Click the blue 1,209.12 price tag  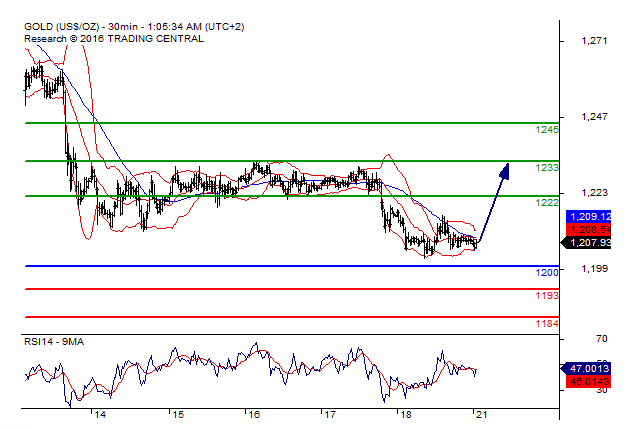pyautogui.click(x=588, y=217)
